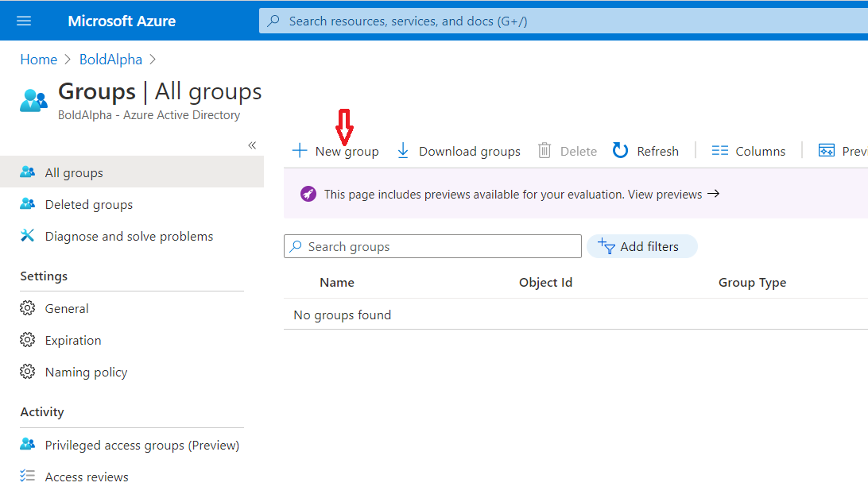Click View previews link in banner
Viewport: 868px width, 498px height.
click(665, 195)
